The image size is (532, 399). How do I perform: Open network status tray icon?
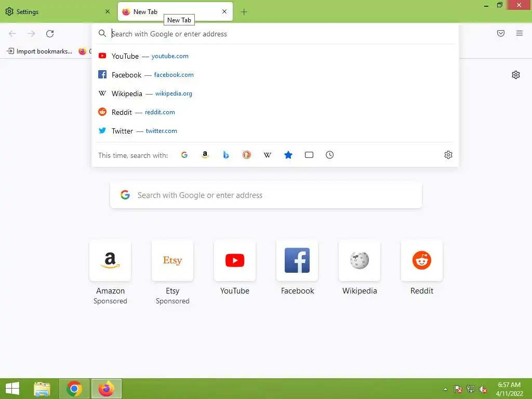click(471, 389)
